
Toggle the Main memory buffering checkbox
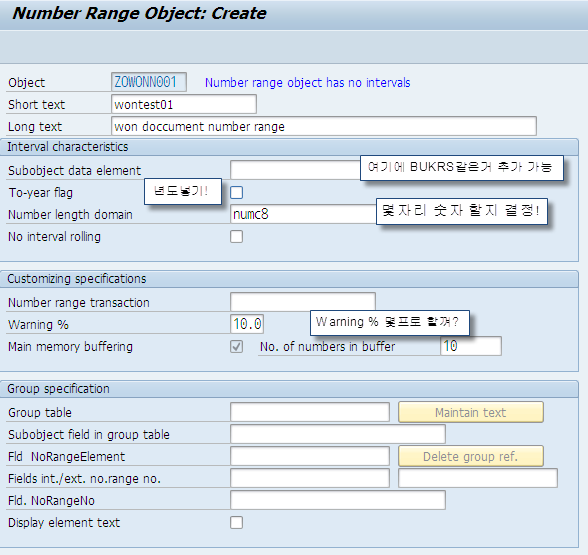click(236, 346)
